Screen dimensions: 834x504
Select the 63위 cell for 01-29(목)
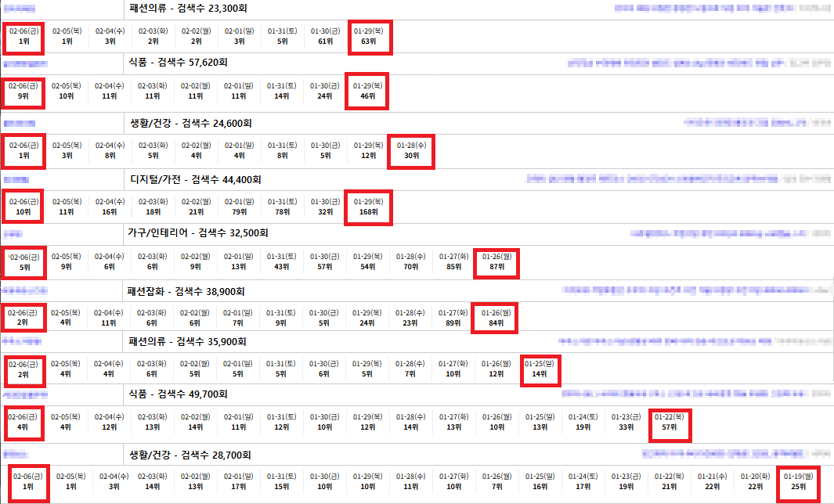point(368,41)
